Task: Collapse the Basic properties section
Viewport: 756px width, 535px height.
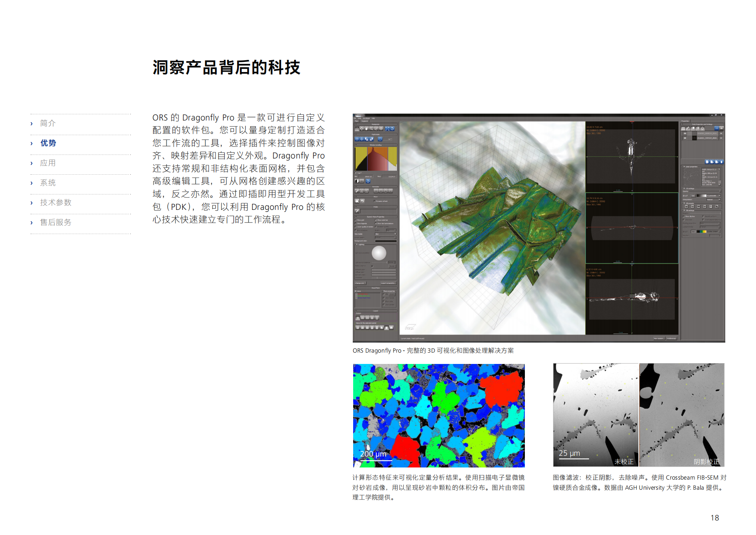Action: (x=684, y=167)
